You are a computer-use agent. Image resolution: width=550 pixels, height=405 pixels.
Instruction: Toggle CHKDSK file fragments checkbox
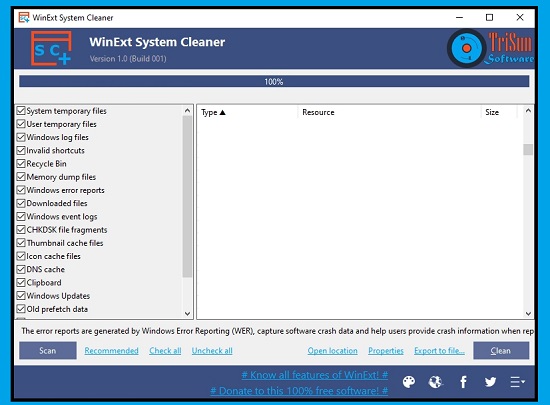click(x=21, y=230)
